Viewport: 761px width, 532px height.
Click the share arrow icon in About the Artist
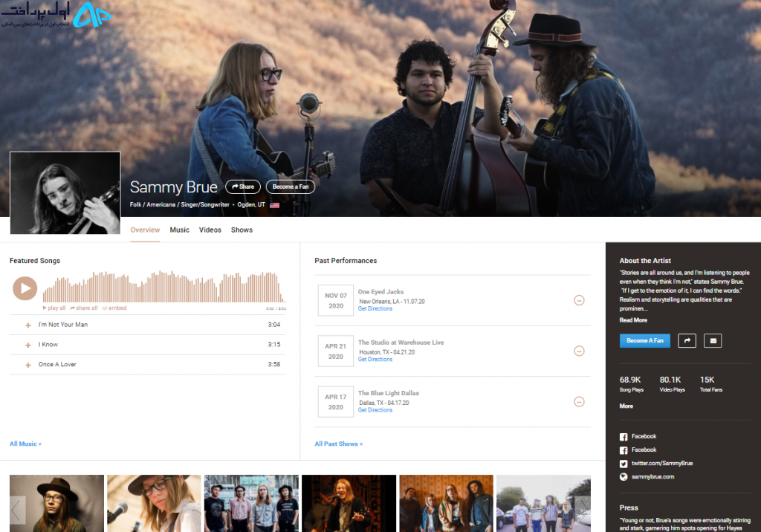click(x=687, y=341)
